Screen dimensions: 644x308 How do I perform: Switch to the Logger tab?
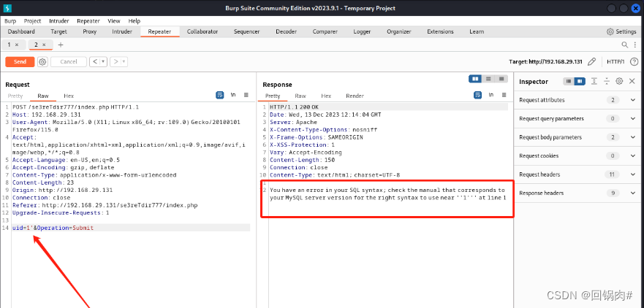coord(362,31)
